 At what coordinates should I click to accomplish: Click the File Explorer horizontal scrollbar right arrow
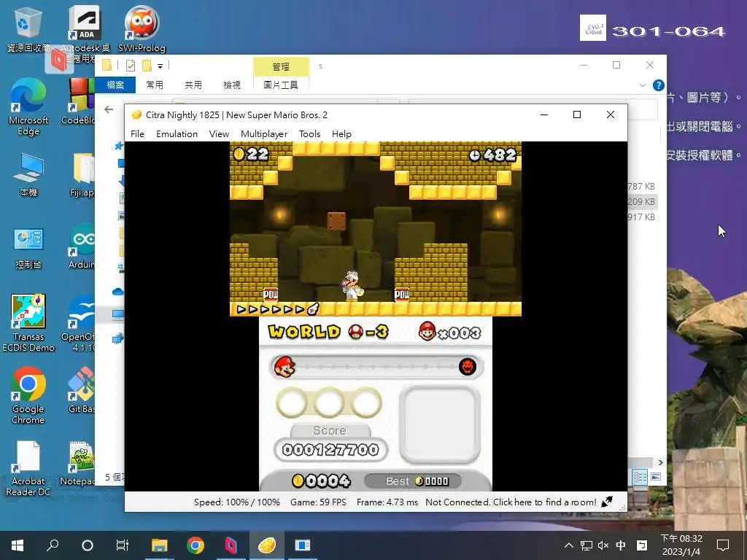click(x=660, y=462)
